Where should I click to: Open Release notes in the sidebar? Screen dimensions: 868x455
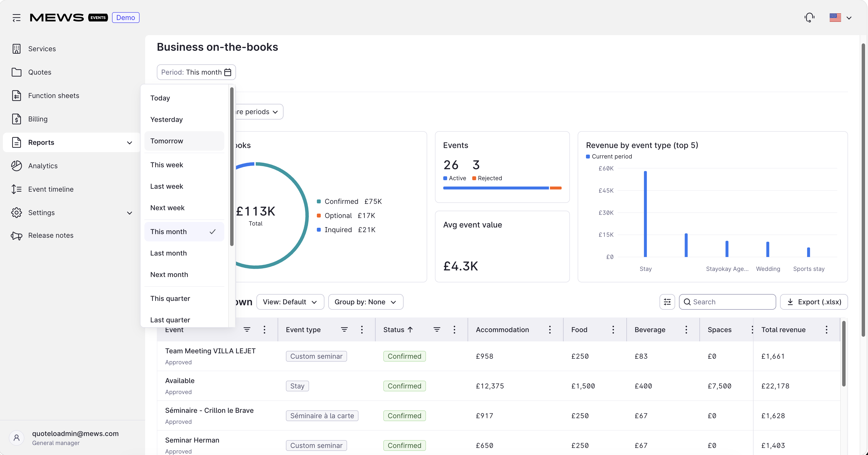pos(51,236)
